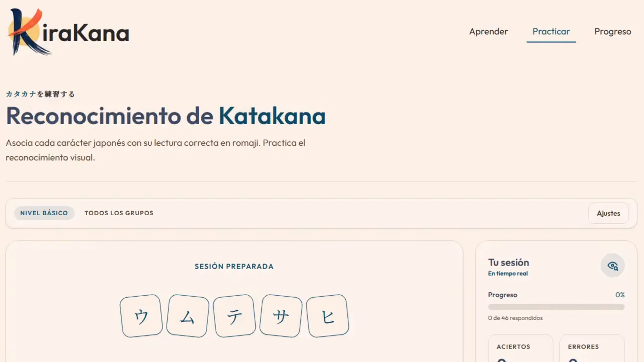Open the Aprender menu item
This screenshot has height=362, width=644.
coord(489,31)
